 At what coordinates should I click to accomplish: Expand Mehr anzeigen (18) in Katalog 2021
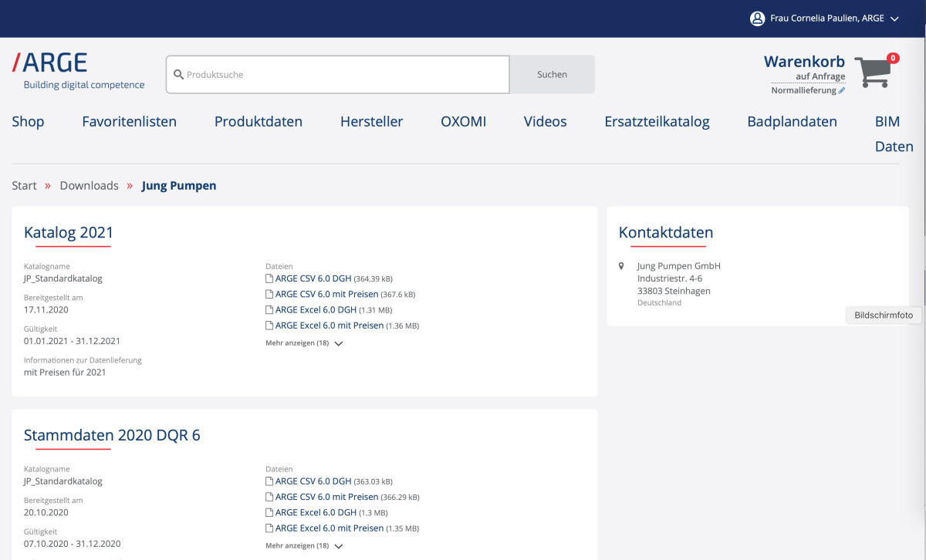304,343
